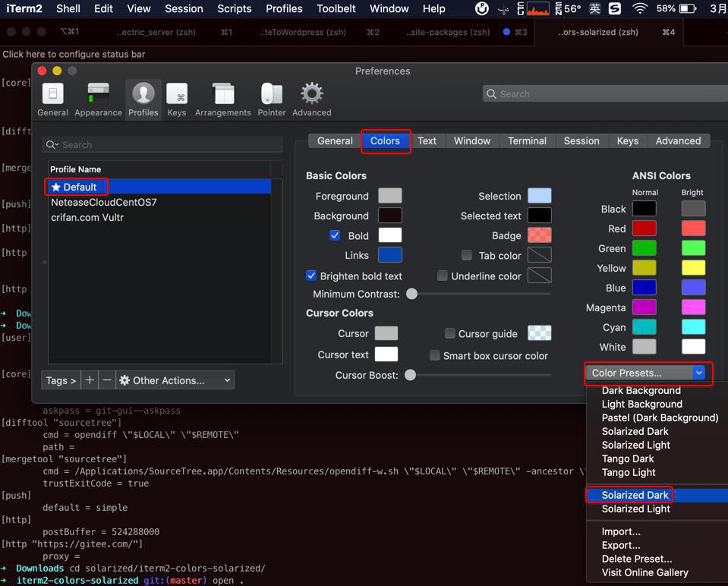Switch to the Terminal profile tab
728x586 pixels.
pyautogui.click(x=527, y=140)
